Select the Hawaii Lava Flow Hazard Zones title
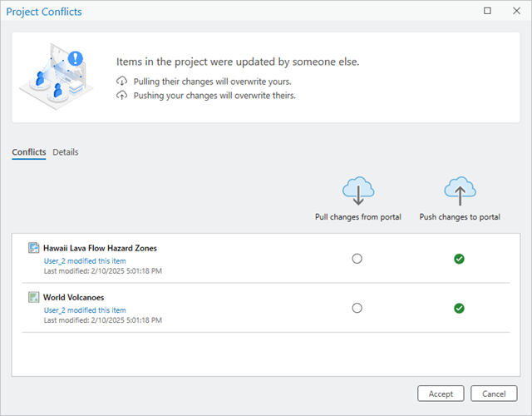The image size is (532, 416). click(x=100, y=248)
